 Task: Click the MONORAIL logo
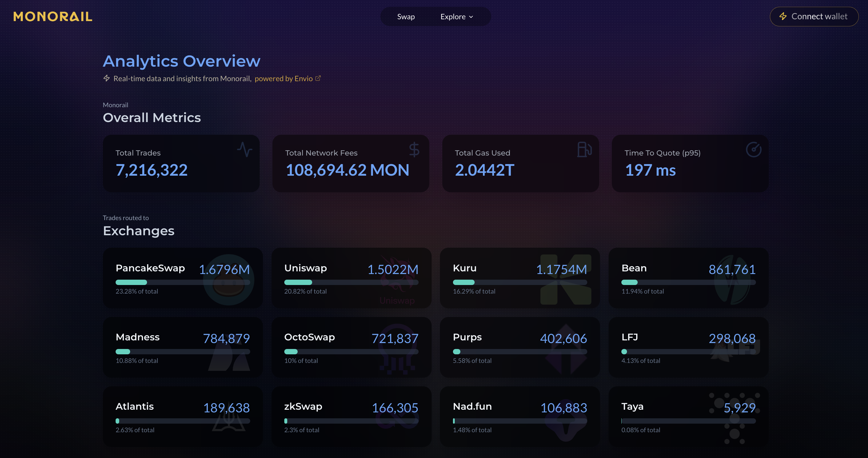(x=52, y=17)
